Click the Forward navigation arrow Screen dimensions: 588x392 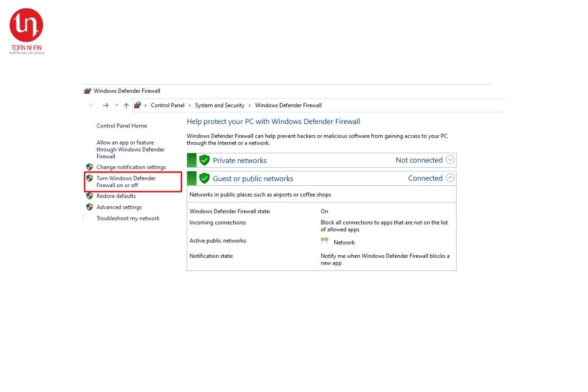(x=106, y=105)
